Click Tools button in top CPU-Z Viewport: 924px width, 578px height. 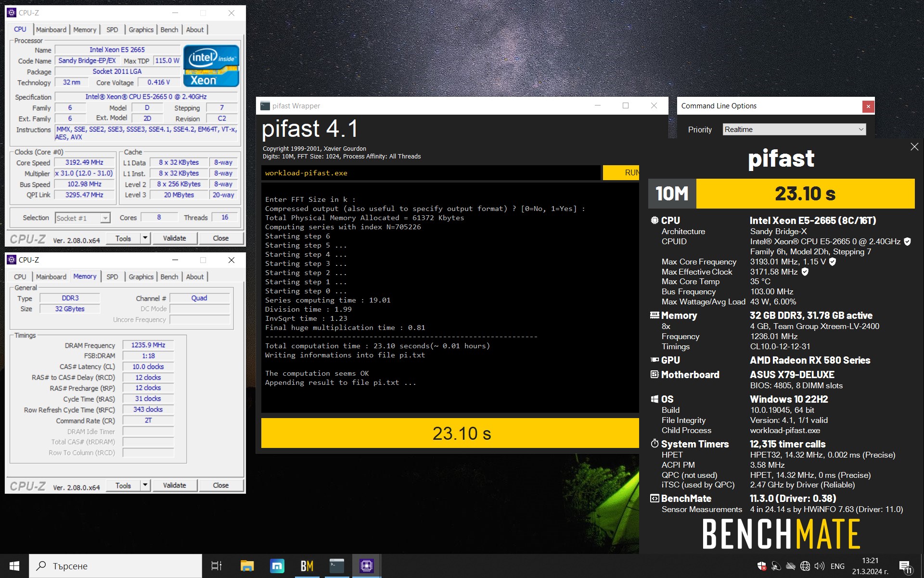[x=123, y=238]
